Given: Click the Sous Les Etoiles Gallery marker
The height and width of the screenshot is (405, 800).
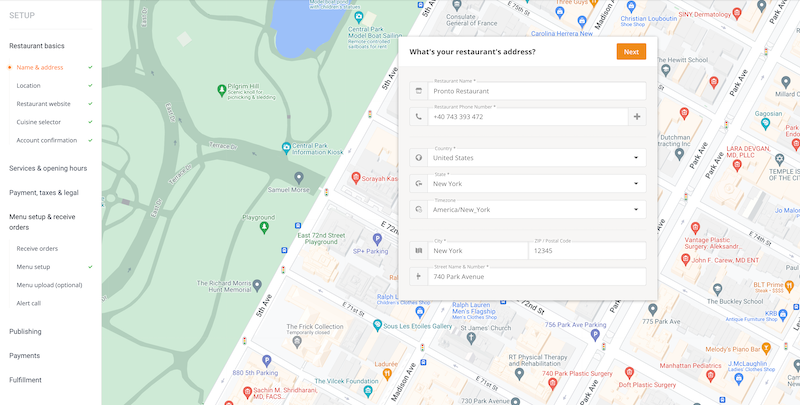Looking at the screenshot, I should [x=377, y=324].
